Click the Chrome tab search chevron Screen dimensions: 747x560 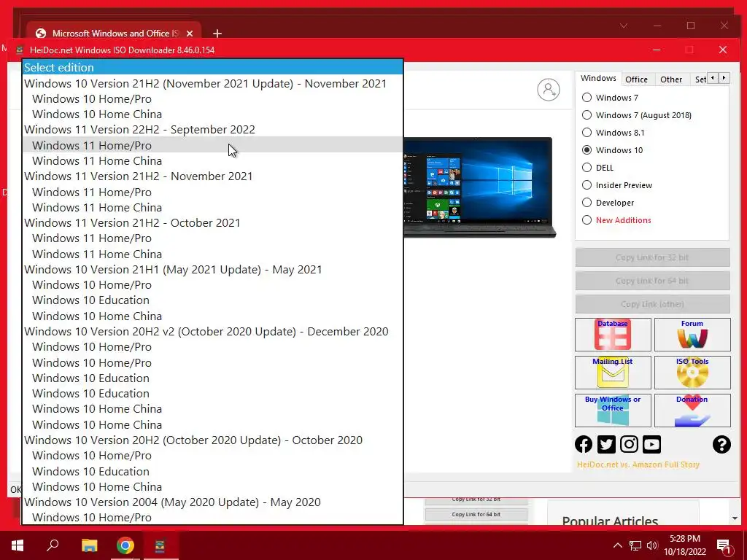623,26
